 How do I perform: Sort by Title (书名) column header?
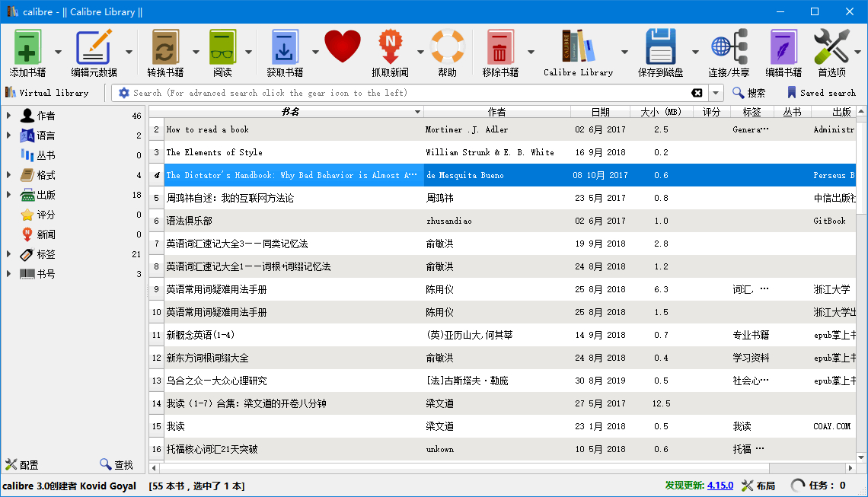(x=286, y=112)
